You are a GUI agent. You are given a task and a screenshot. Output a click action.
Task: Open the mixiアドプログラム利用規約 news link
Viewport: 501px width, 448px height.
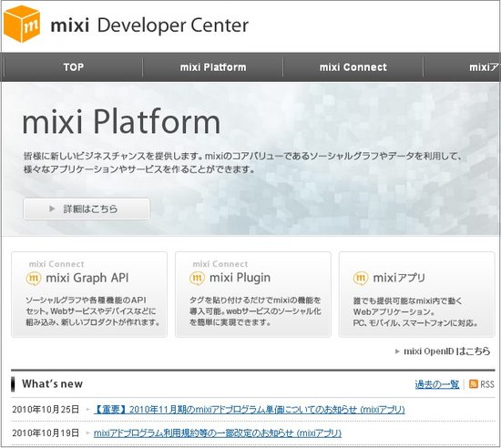[x=218, y=433]
